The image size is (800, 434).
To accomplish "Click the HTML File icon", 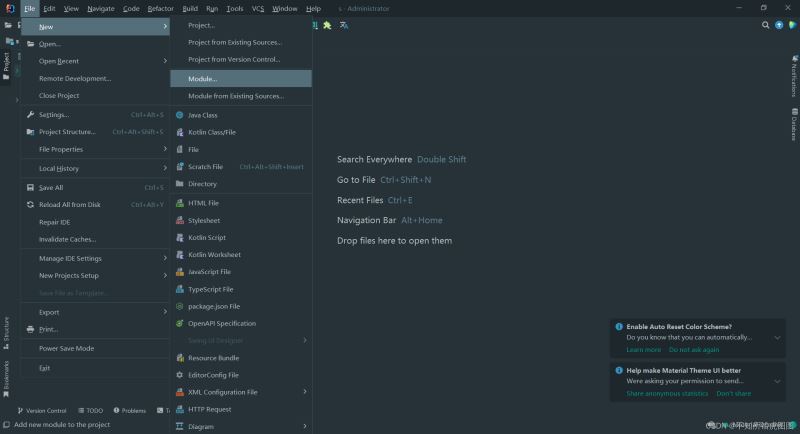I will point(180,203).
